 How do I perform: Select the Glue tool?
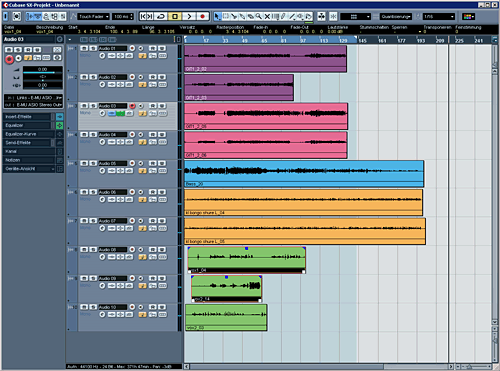pyautogui.click(x=242, y=16)
